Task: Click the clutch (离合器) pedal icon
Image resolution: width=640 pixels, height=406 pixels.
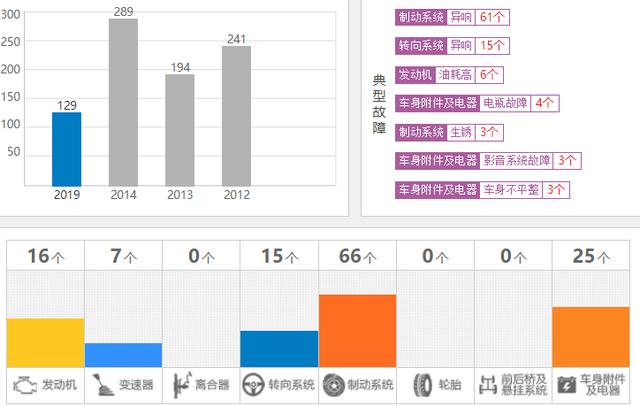Action: pos(181,385)
